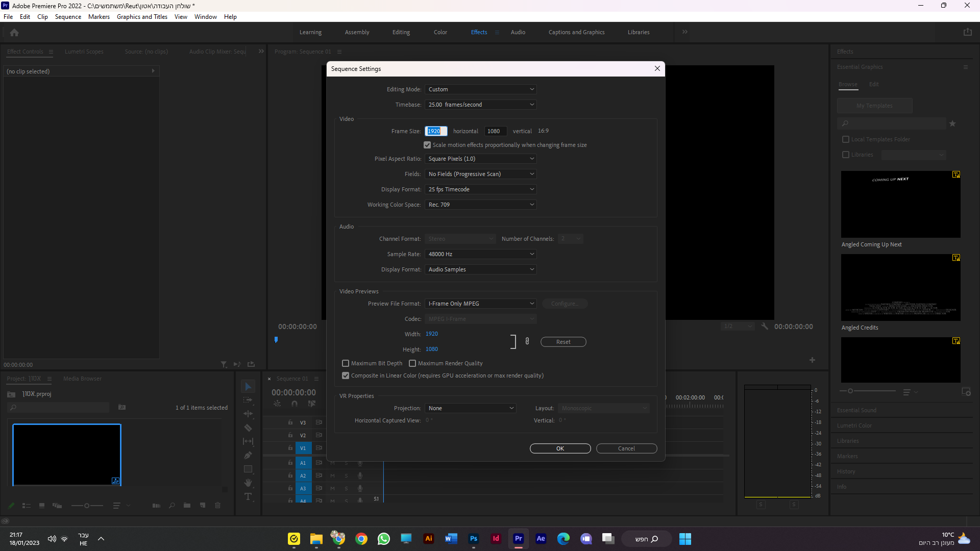Select the Ripple Edit tool
This screenshot has width=980, height=551.
click(x=248, y=414)
